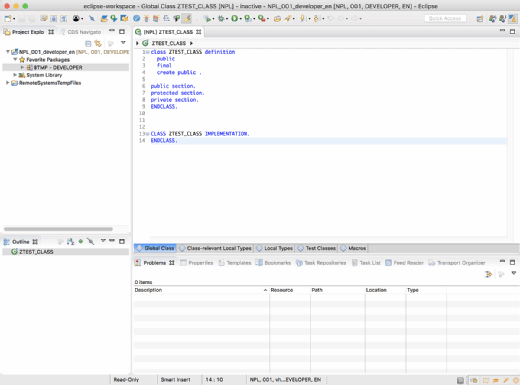Toggle Sort in the Outline view
520x385 pixels.
tap(70, 241)
